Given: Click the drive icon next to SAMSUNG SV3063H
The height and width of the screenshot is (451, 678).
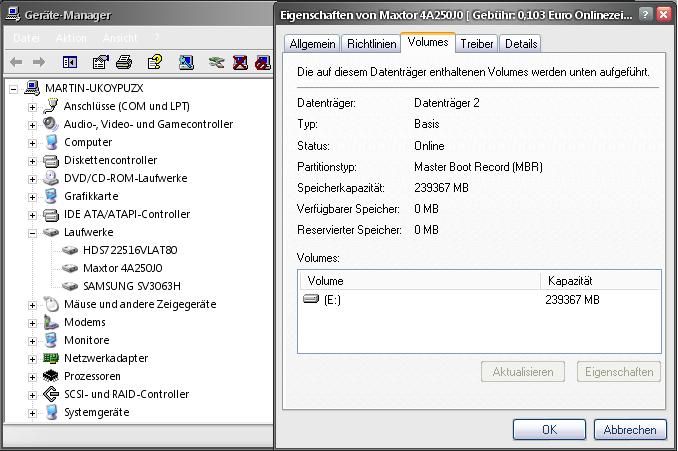Looking at the screenshot, I should (x=70, y=286).
